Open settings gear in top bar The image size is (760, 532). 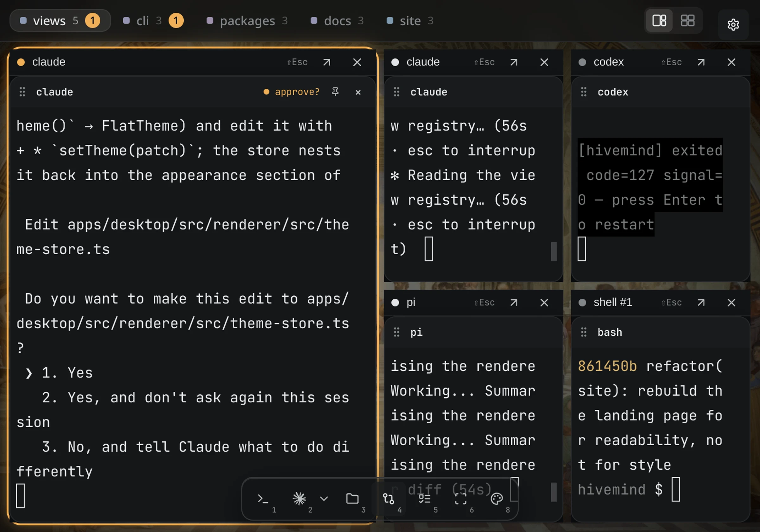tap(733, 24)
